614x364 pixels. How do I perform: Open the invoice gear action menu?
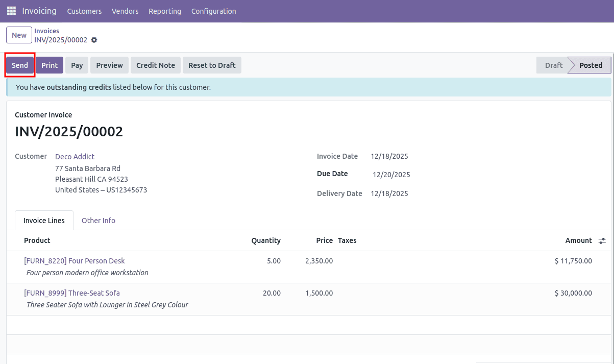pyautogui.click(x=94, y=40)
